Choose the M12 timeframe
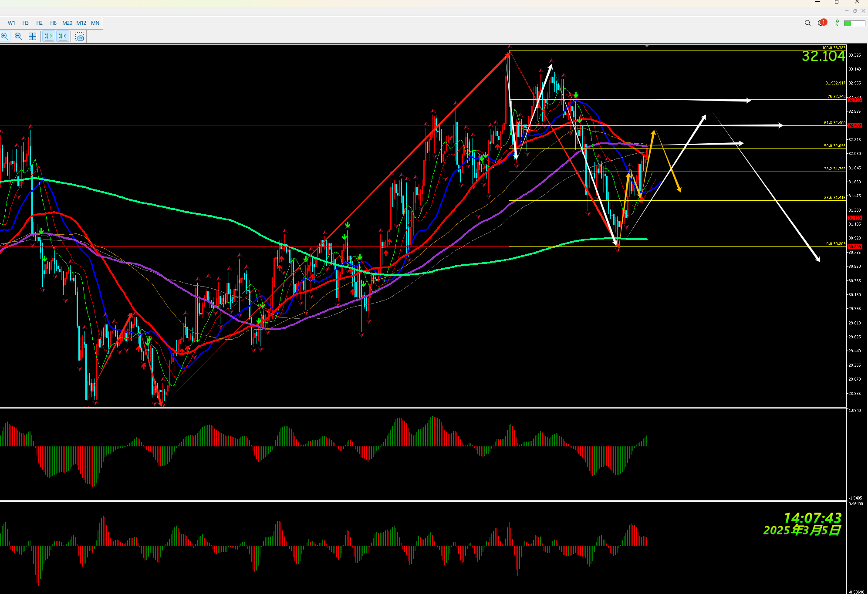This screenshot has width=868, height=594. click(81, 23)
